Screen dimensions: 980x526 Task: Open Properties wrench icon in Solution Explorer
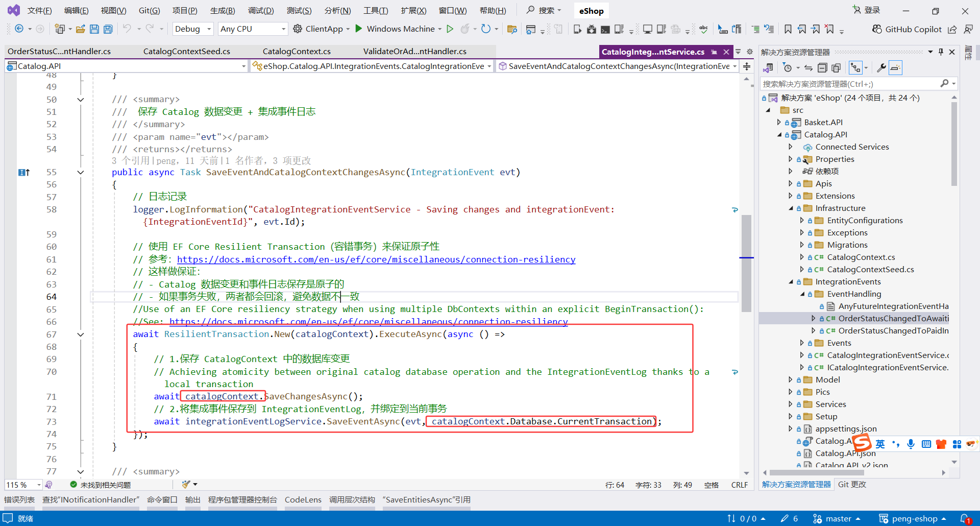[x=881, y=68]
